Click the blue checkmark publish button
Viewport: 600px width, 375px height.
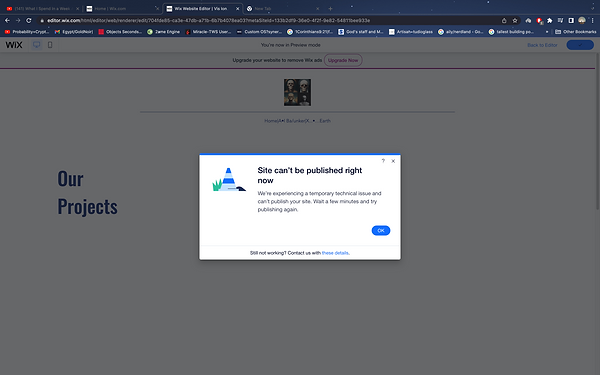point(580,45)
